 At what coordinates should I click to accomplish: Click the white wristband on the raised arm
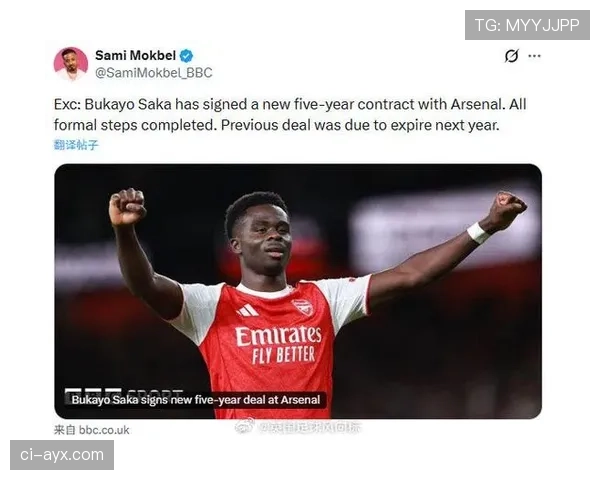point(478,232)
